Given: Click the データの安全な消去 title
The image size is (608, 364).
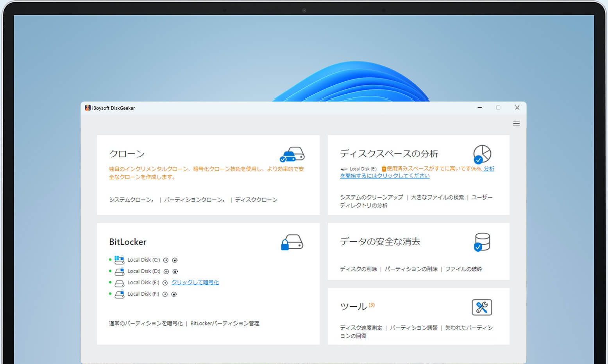Looking at the screenshot, I should coord(380,242).
